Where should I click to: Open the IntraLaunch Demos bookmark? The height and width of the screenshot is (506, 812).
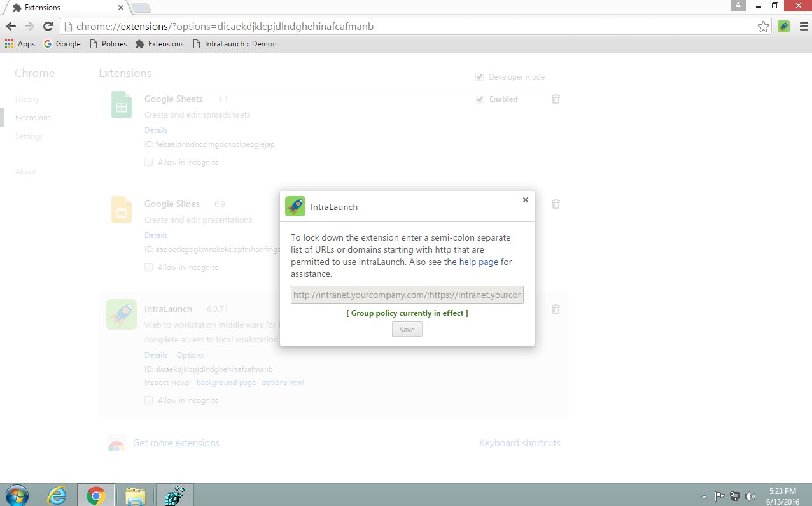tap(235, 44)
